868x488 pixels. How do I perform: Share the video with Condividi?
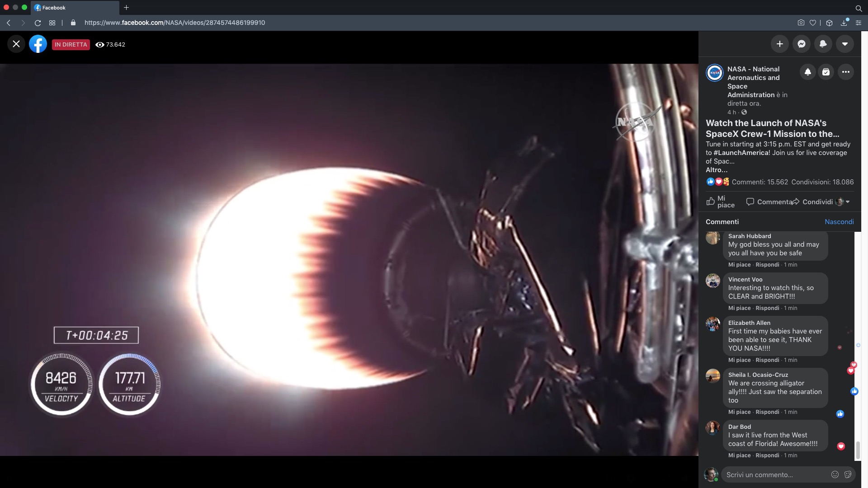811,202
